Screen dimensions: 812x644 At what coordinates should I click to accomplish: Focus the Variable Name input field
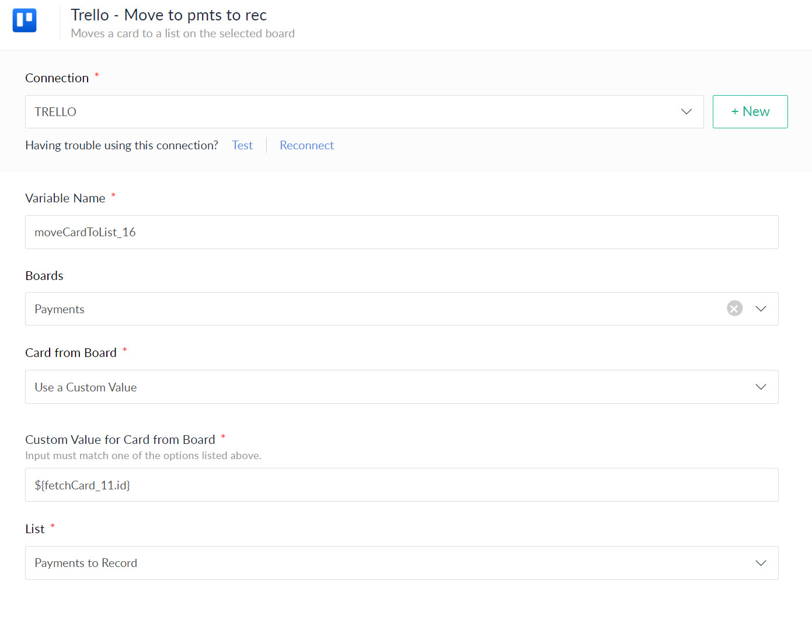[x=402, y=232]
